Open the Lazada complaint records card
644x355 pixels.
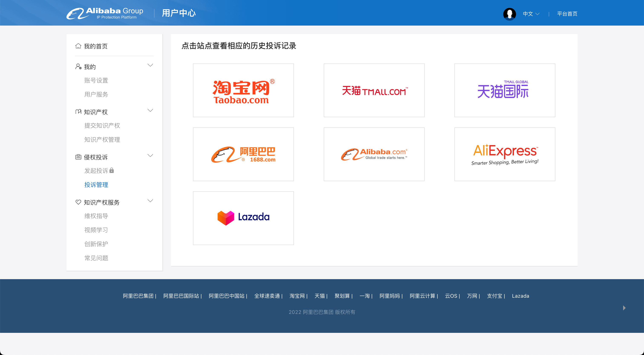[243, 218]
